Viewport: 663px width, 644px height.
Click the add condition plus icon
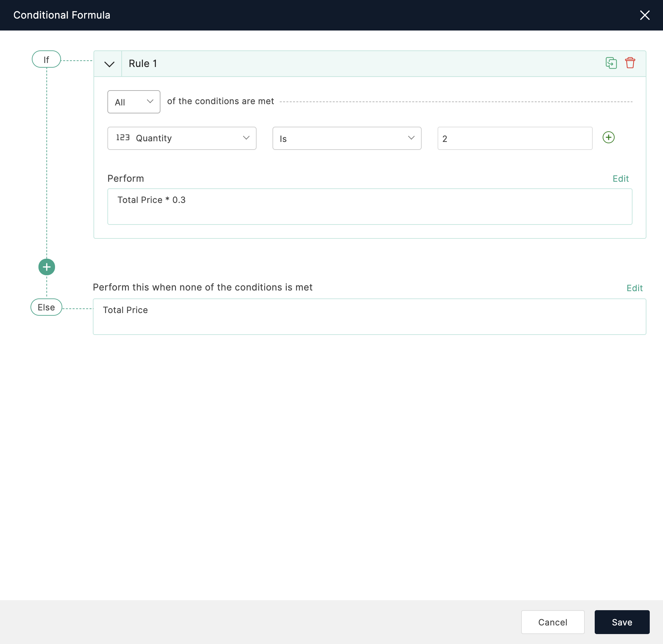609,137
